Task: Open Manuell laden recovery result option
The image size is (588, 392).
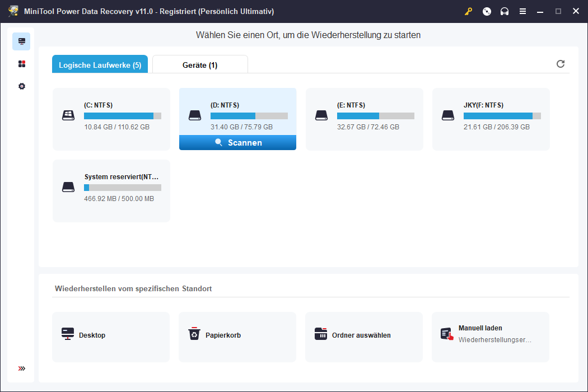Action: pos(491,337)
